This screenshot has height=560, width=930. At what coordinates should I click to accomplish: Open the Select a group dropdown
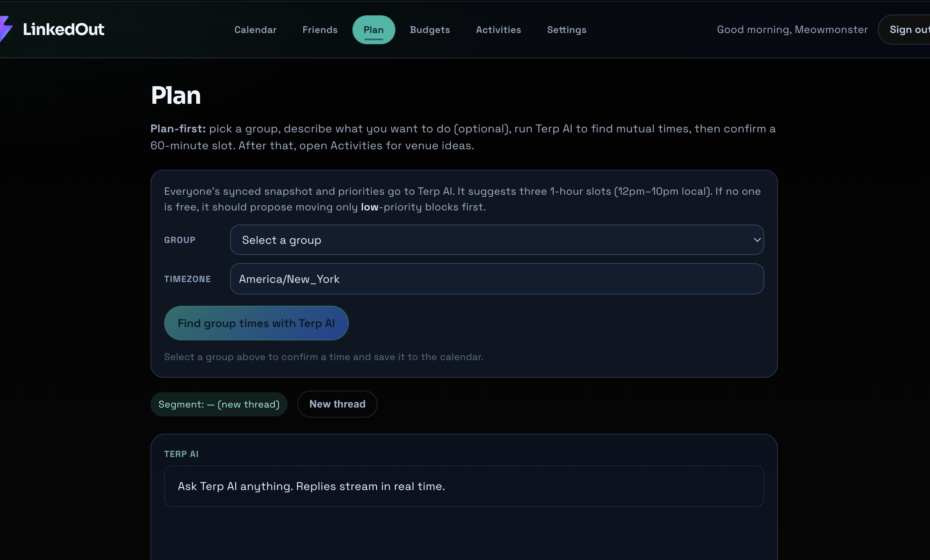point(496,240)
